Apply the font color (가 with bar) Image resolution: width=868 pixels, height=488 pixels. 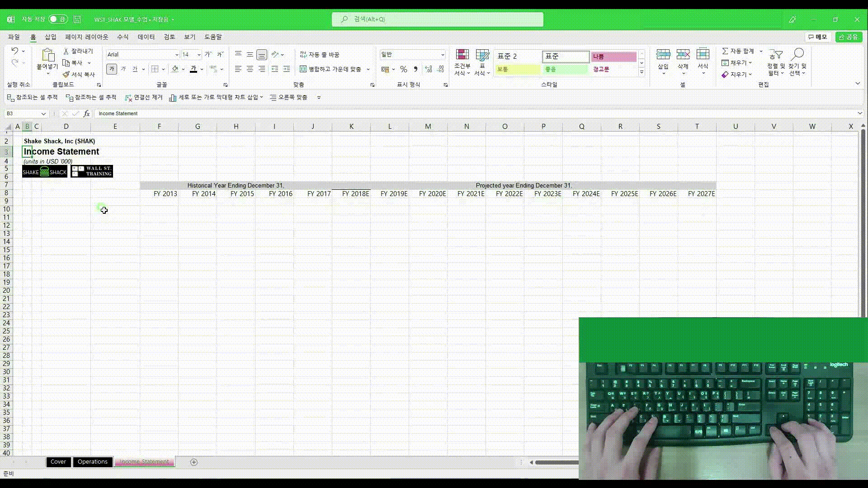pyautogui.click(x=193, y=69)
